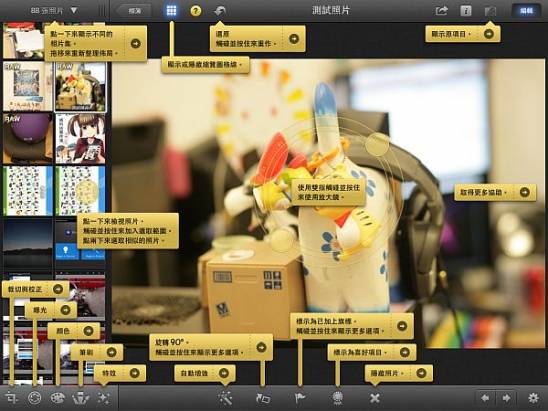
Task: Expand the get more help arrow
Action: pos(525,192)
